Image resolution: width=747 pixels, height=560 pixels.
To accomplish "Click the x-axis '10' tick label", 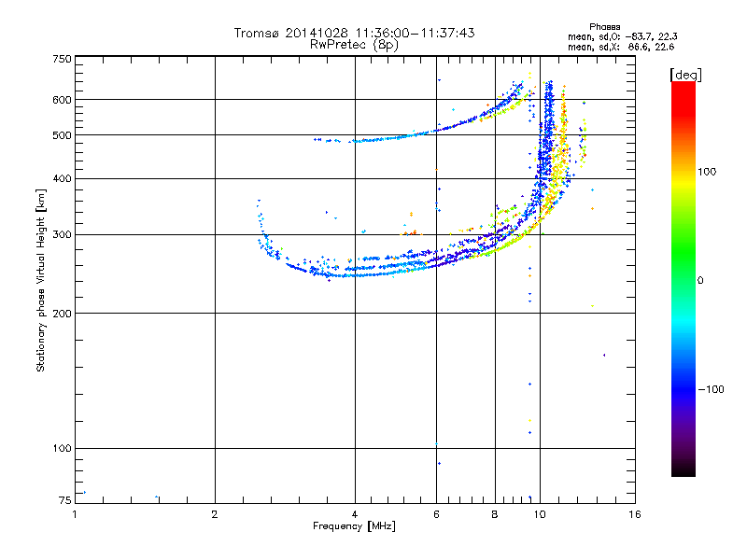I will coord(540,514).
